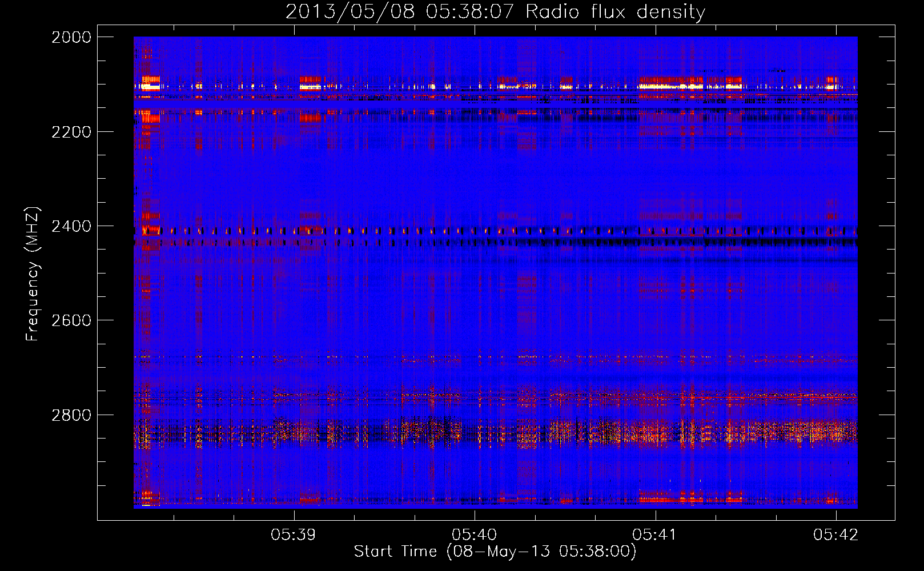The width and height of the screenshot is (924, 571).
Task: Click the "Radio flux density" title text
Action: tap(615, 11)
